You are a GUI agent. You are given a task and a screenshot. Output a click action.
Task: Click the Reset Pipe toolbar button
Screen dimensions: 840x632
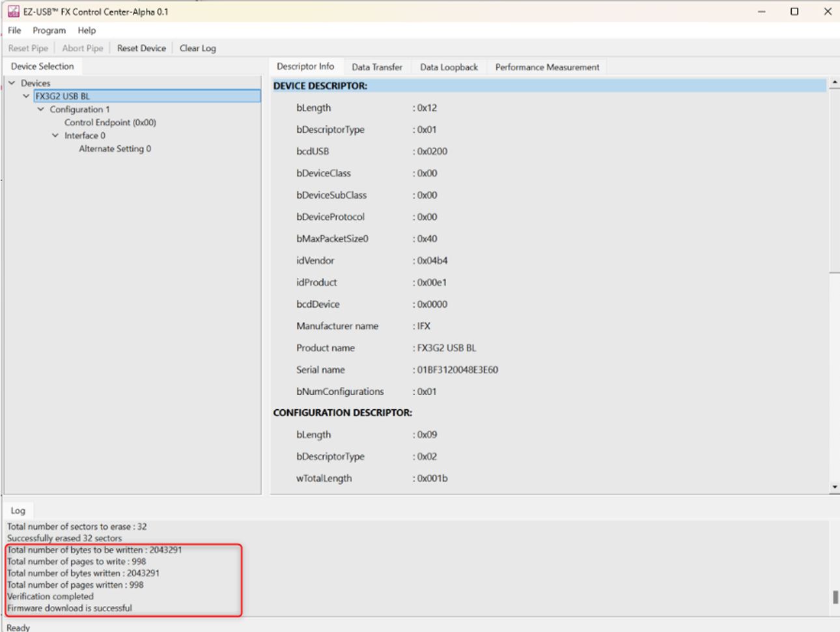(x=28, y=48)
